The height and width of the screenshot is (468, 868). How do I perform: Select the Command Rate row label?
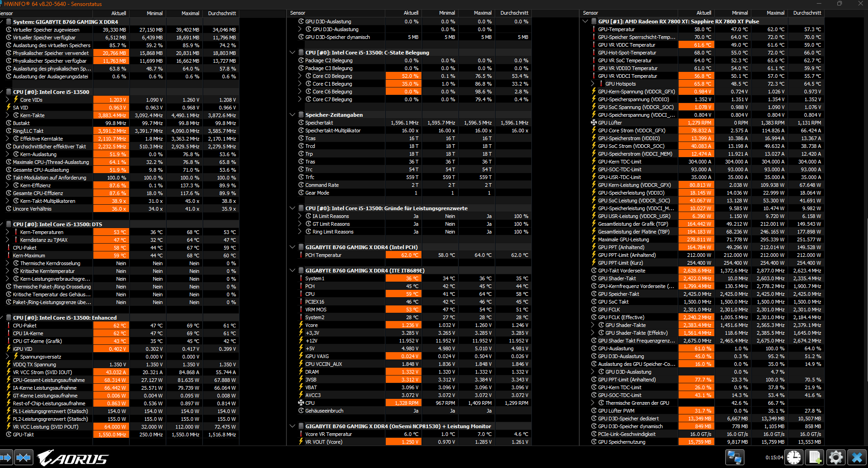(x=322, y=185)
